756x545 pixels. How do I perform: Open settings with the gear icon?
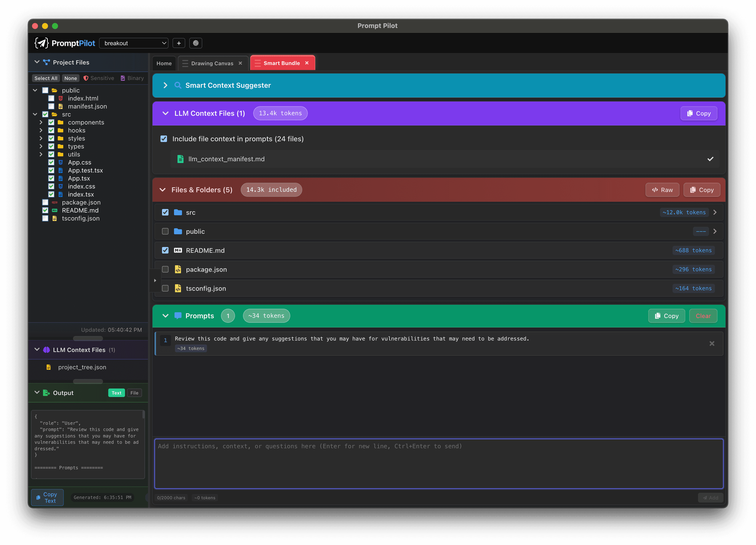tap(196, 43)
